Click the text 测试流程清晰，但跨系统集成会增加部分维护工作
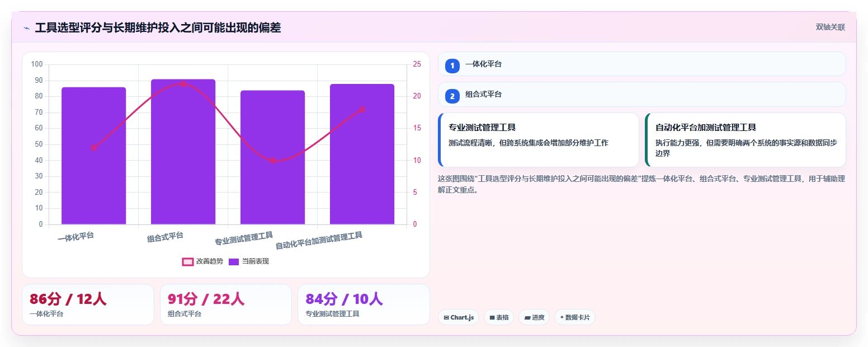 pos(528,143)
